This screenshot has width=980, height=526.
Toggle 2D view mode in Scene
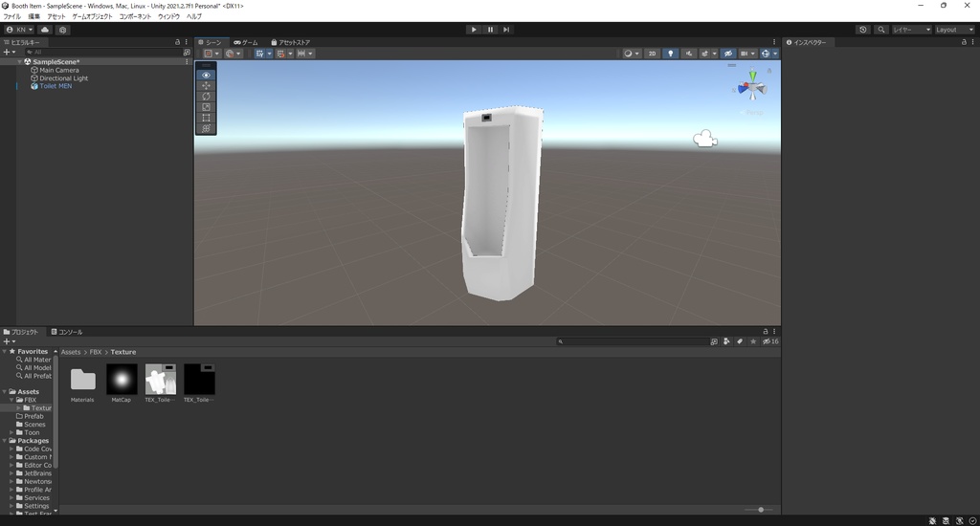[652, 54]
